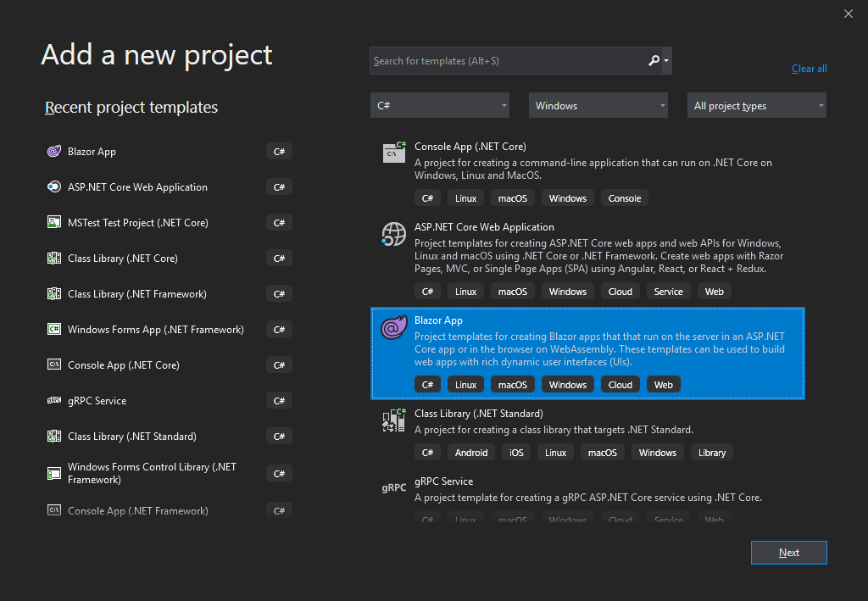Click the purple Blazor icon in the highlighted template
The height and width of the screenshot is (601, 868).
coord(394,327)
